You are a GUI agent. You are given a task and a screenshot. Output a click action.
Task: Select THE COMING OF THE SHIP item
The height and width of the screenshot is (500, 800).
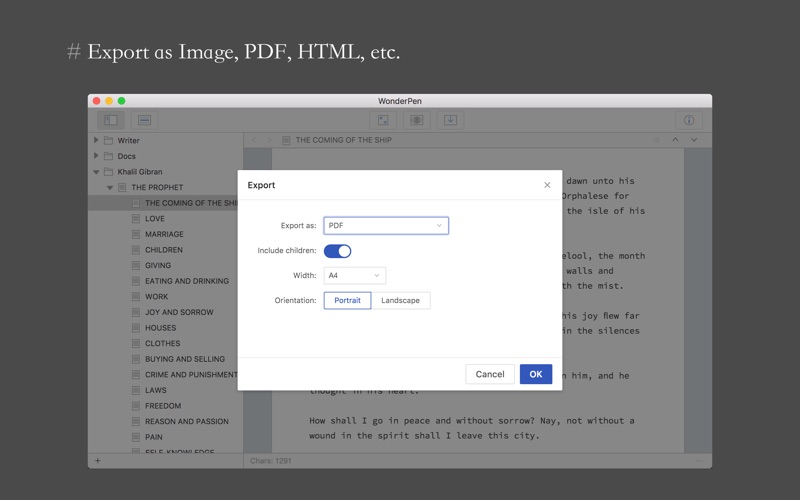tap(191, 203)
